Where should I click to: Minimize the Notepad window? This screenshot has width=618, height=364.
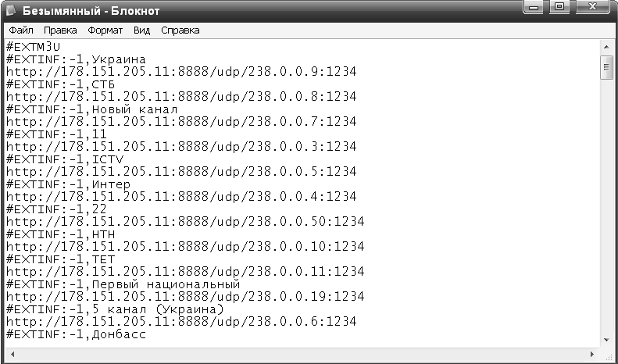[534, 7]
